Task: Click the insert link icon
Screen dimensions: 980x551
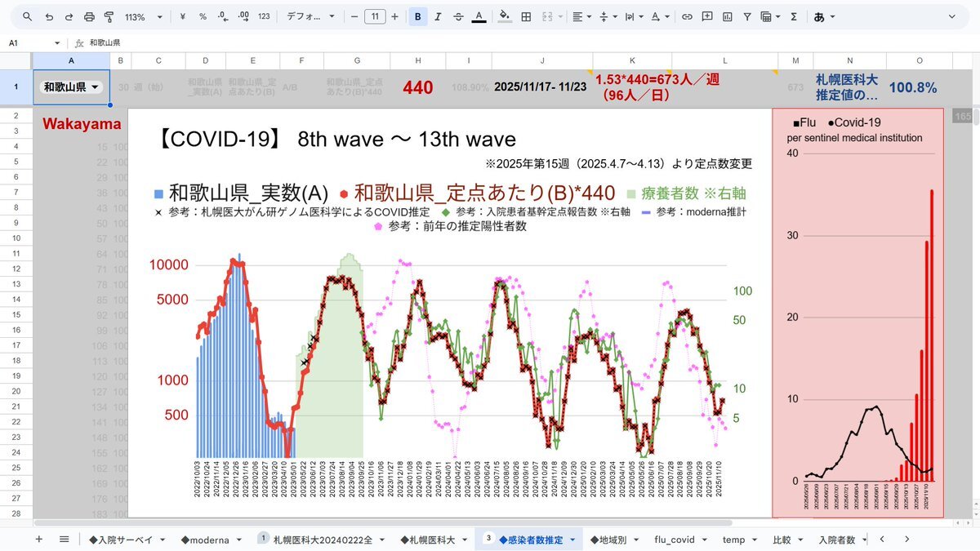Action: click(687, 16)
